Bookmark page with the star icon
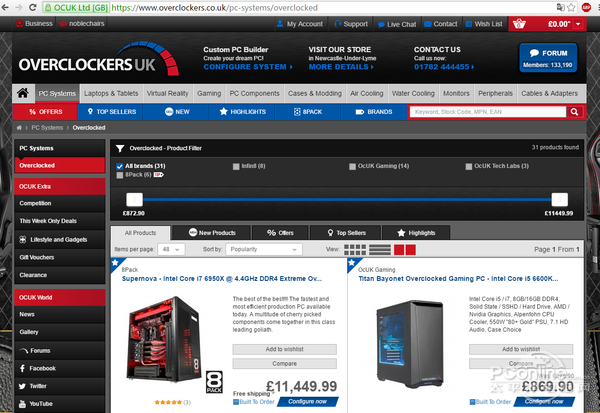Viewport: 600px width, 413px height. [x=571, y=7]
